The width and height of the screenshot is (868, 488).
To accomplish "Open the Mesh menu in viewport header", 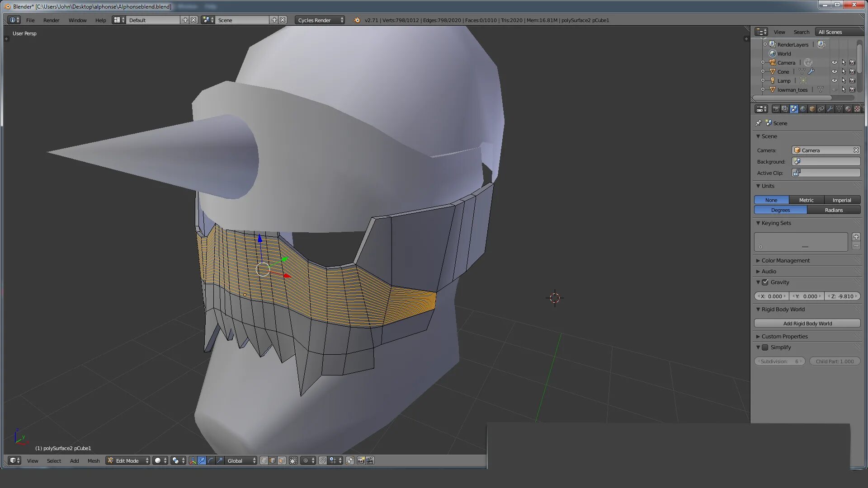I will (x=93, y=460).
